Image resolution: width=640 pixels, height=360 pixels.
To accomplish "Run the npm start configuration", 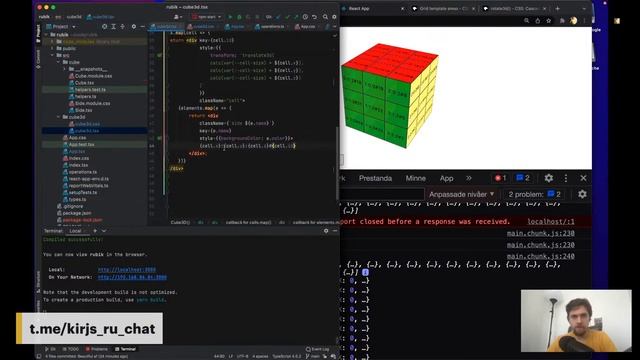I will [x=230, y=17].
